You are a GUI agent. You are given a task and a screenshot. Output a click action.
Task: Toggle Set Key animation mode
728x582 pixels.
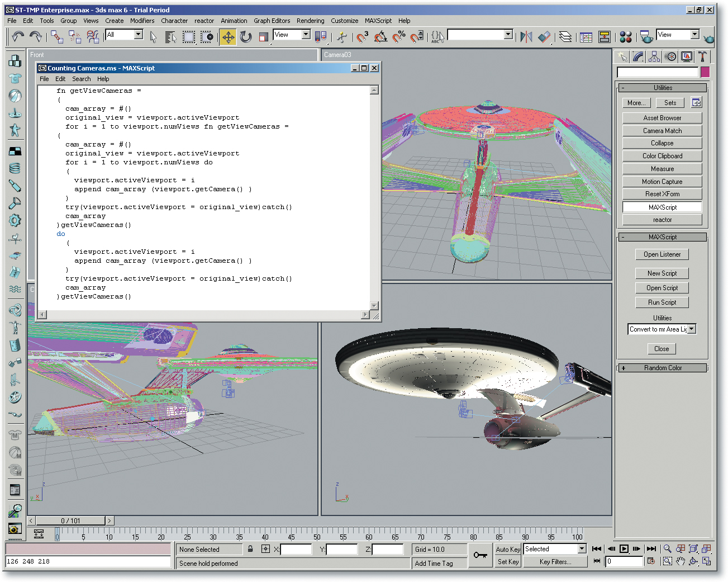coord(508,562)
